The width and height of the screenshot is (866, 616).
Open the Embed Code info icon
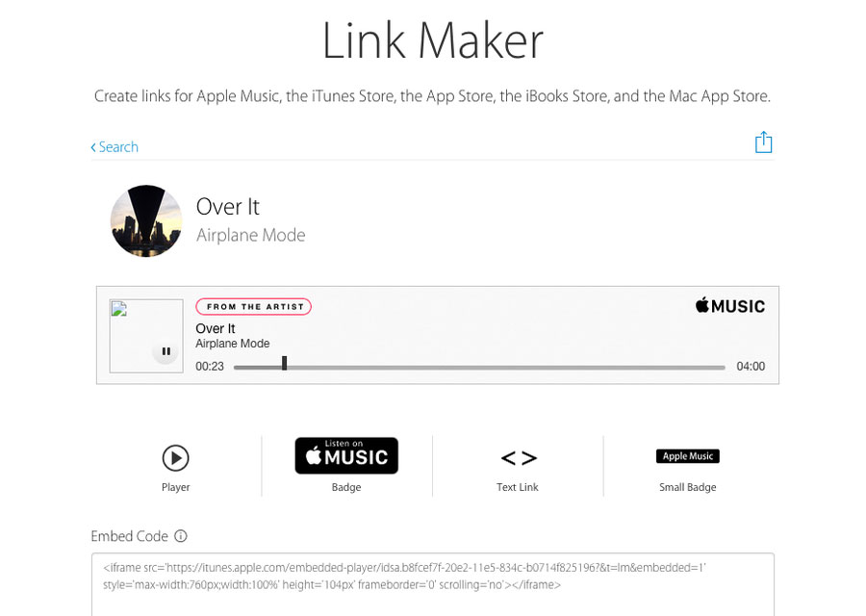pyautogui.click(x=181, y=536)
